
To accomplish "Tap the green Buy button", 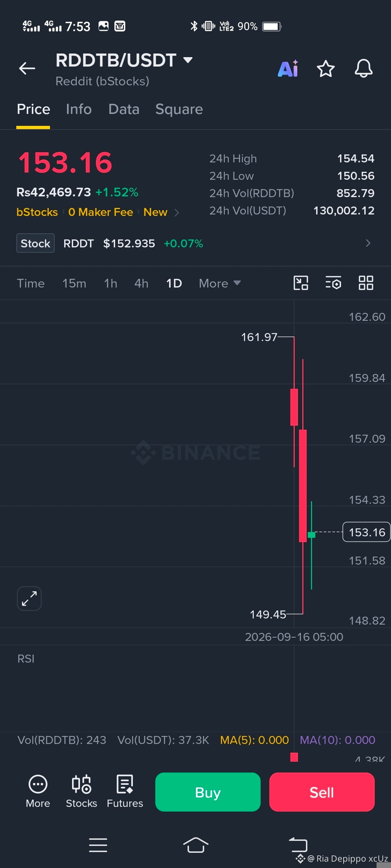I will pos(208,792).
